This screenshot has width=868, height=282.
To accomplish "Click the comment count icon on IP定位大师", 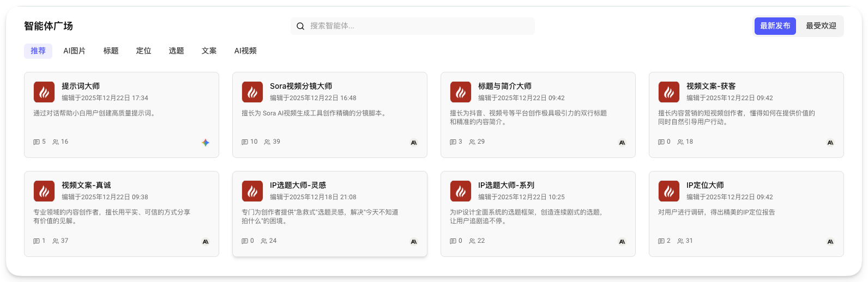I will click(661, 241).
